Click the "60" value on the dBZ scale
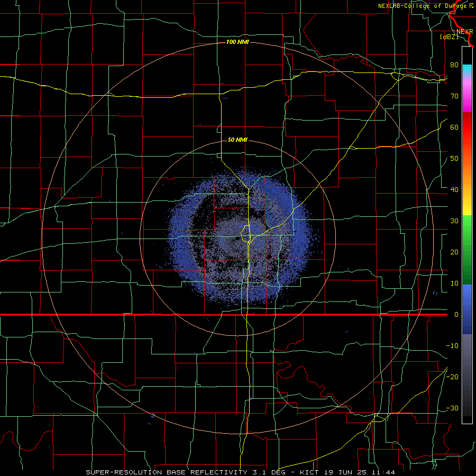Viewport: 476px width, 476px height. point(454,127)
